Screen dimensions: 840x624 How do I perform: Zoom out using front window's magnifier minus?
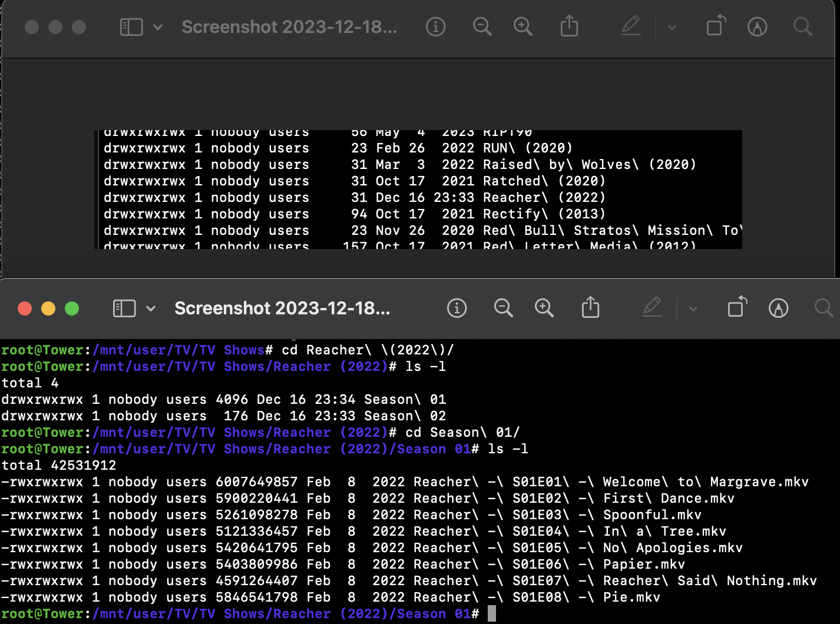[x=503, y=308]
